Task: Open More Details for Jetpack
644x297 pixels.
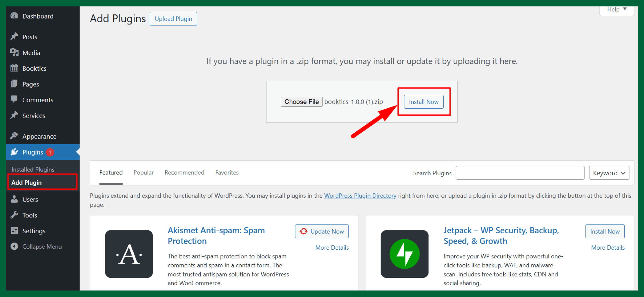Action: (608, 247)
